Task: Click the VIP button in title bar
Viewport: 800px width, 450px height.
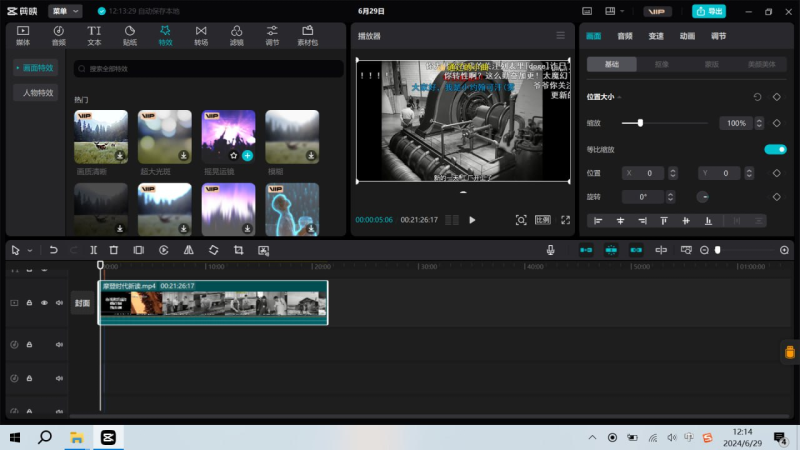Action: (657, 11)
